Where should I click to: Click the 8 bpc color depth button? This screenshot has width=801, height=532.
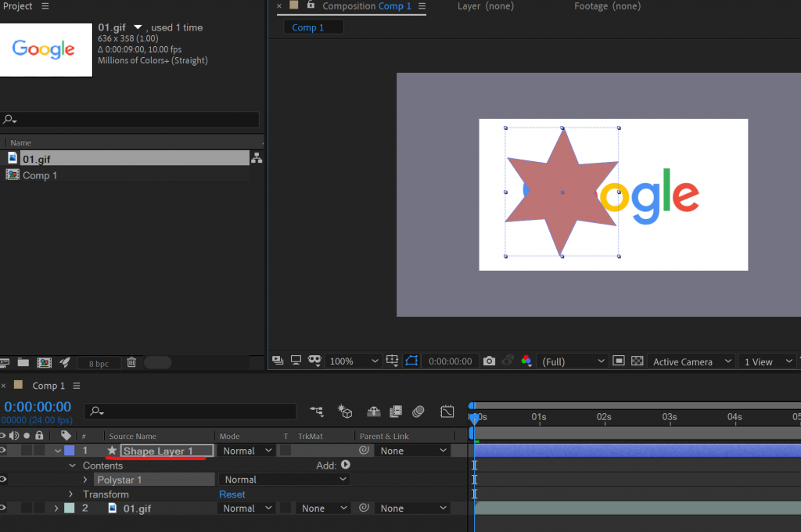pos(99,363)
